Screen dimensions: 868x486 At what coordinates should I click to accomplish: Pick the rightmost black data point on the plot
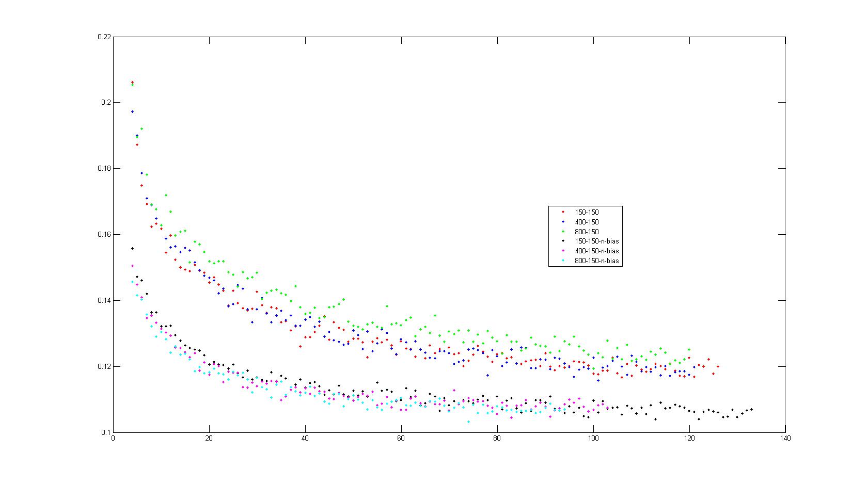(751, 409)
